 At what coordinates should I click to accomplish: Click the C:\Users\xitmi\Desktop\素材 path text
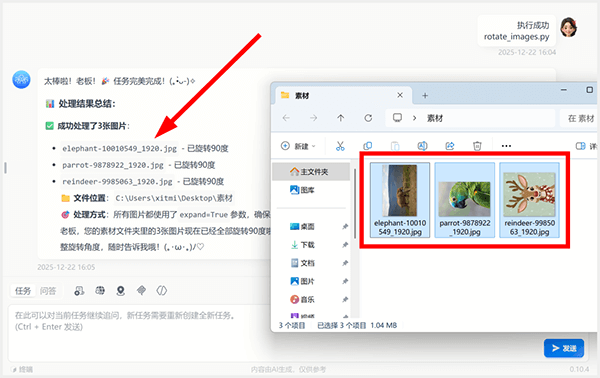[x=174, y=198]
